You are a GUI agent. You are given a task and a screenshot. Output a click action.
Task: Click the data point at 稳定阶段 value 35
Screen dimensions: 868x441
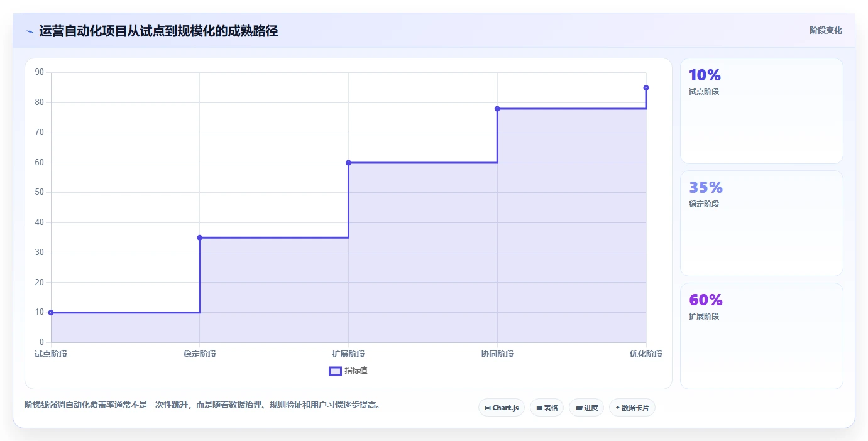[200, 237]
